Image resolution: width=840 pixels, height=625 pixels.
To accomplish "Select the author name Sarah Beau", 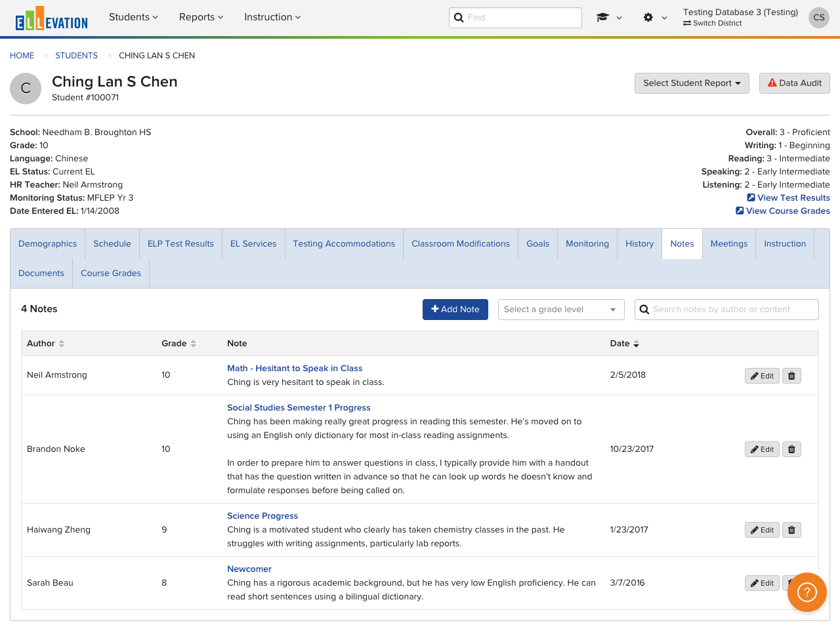I will (x=50, y=583).
